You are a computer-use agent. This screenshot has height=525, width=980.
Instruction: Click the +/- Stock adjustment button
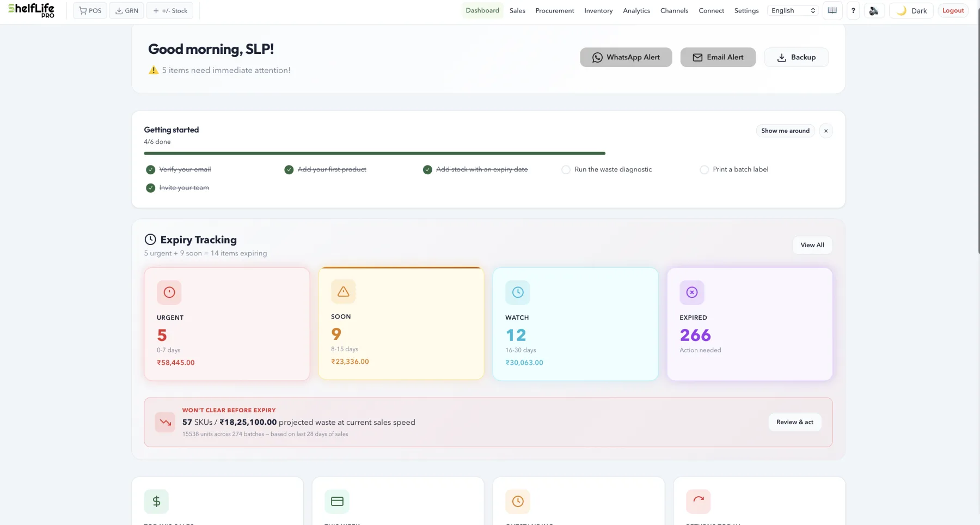pyautogui.click(x=170, y=10)
